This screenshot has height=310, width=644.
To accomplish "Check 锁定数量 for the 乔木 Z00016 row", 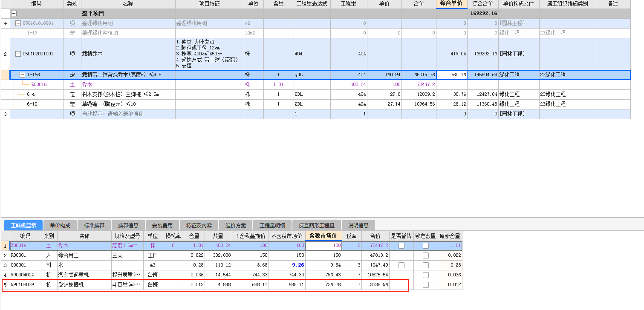I will (425, 246).
